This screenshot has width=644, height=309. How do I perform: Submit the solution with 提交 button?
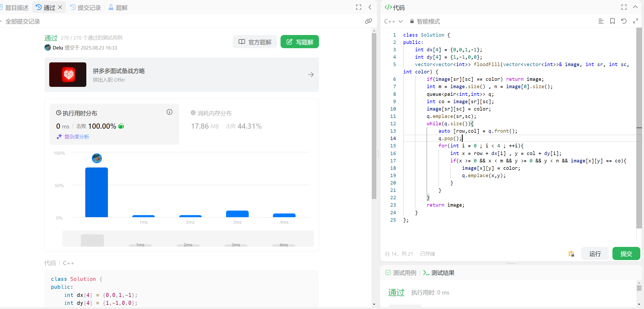coord(626,254)
